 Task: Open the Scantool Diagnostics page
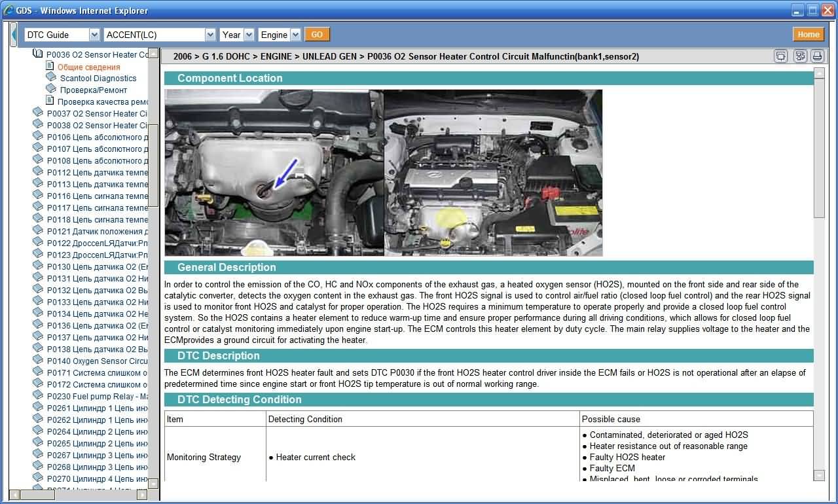click(x=98, y=78)
